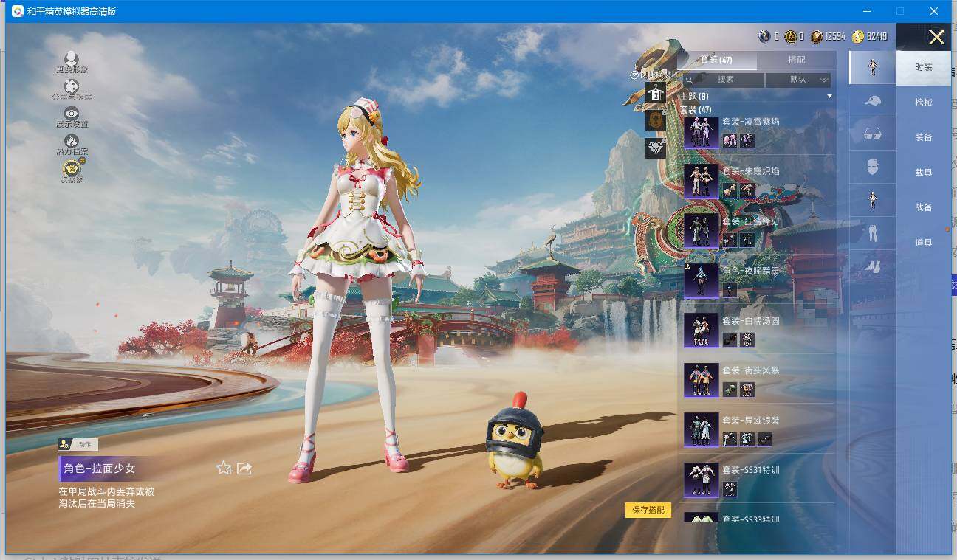Open 更换形象 character change icon
957x560 pixels.
coord(72,58)
